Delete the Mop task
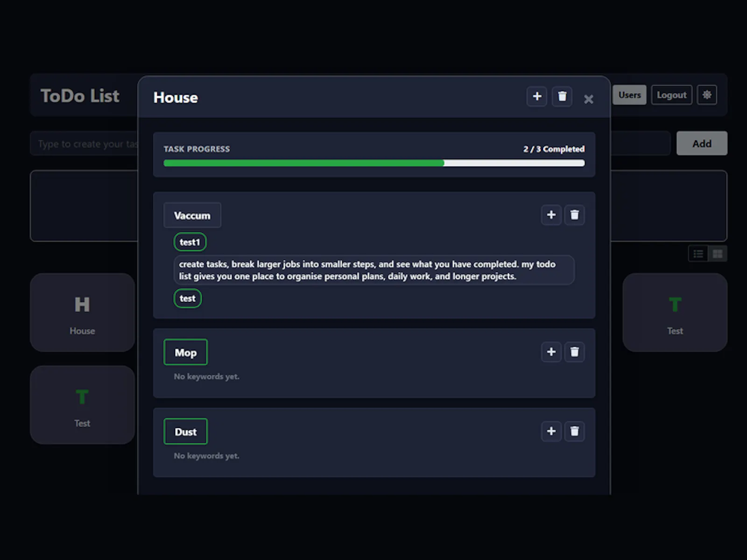The image size is (747, 560). tap(575, 352)
